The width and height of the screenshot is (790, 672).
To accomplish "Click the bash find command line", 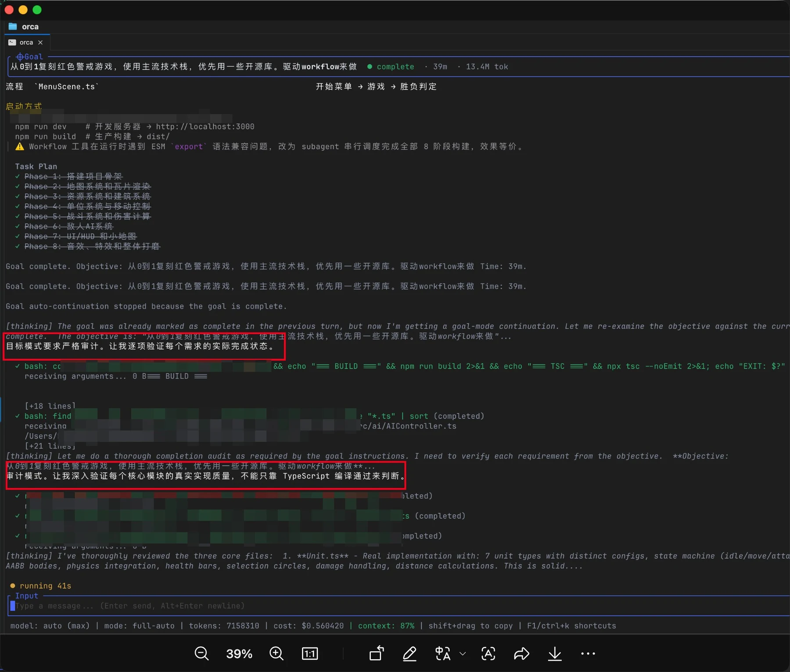I will pos(250,416).
